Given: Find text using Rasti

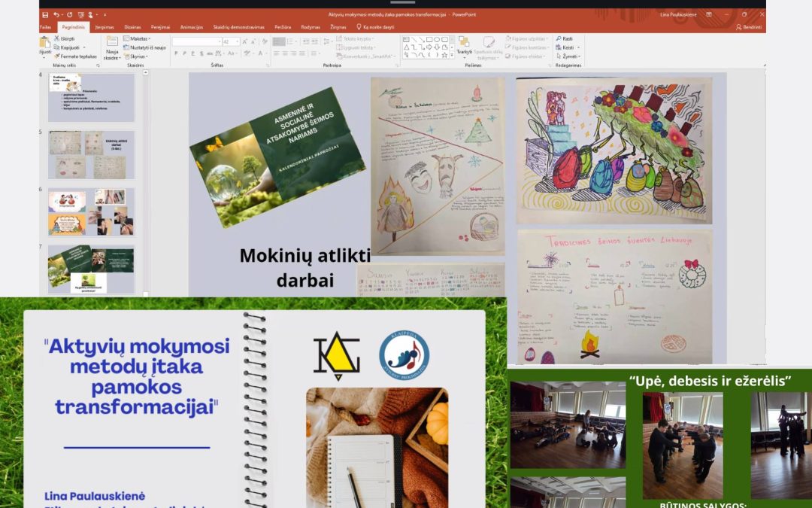Looking at the screenshot, I should coord(565,38).
